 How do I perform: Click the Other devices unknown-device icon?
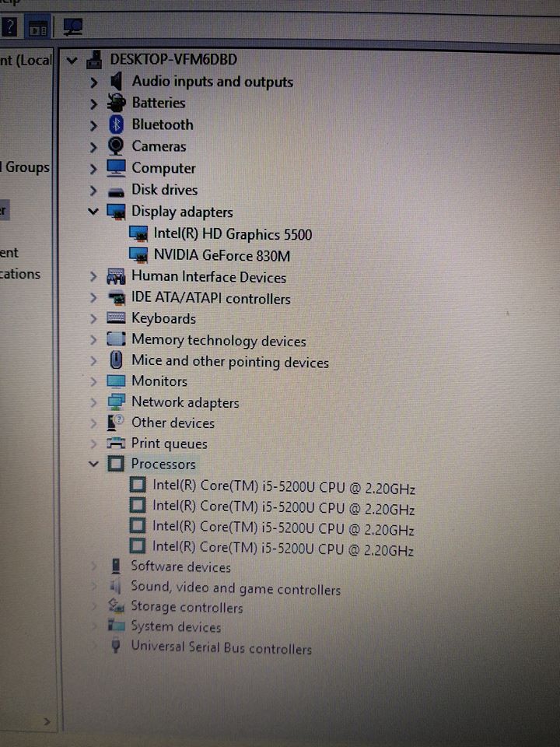coord(115,423)
